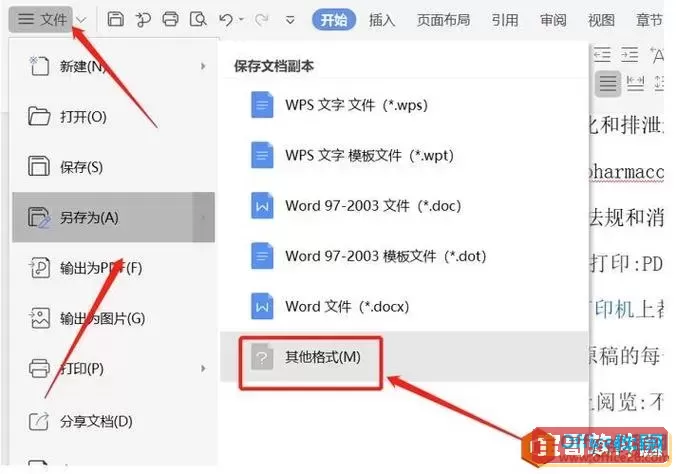Click the .docx Word file icon
The height and width of the screenshot is (474, 676).
(262, 307)
